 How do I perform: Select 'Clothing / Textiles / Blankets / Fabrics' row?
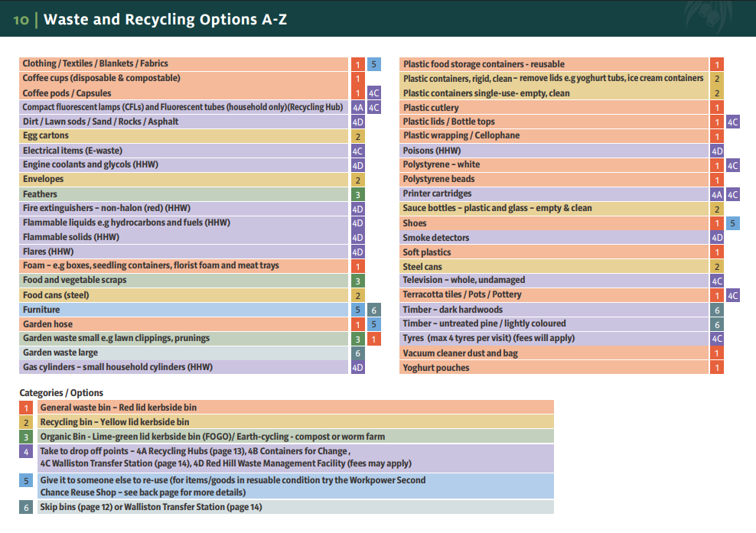click(184, 63)
